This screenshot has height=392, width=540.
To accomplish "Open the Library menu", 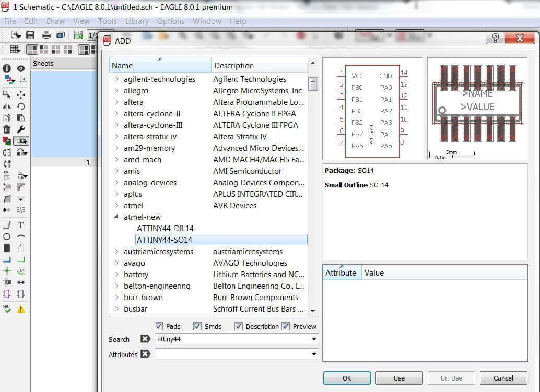I will [x=137, y=21].
